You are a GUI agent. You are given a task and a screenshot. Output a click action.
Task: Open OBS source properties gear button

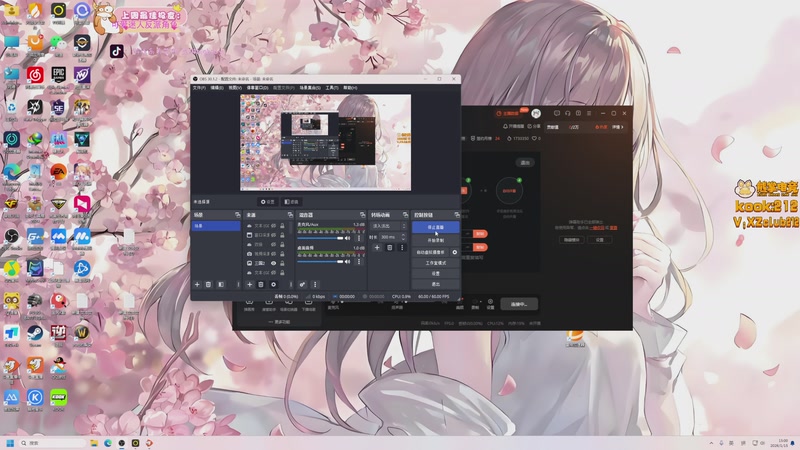coord(267,202)
